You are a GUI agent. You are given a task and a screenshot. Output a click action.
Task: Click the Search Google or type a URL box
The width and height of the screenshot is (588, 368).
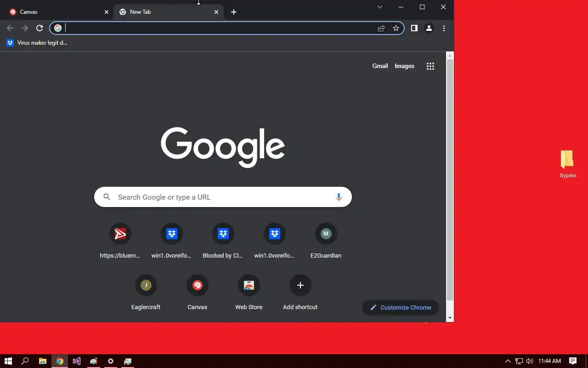[223, 197]
